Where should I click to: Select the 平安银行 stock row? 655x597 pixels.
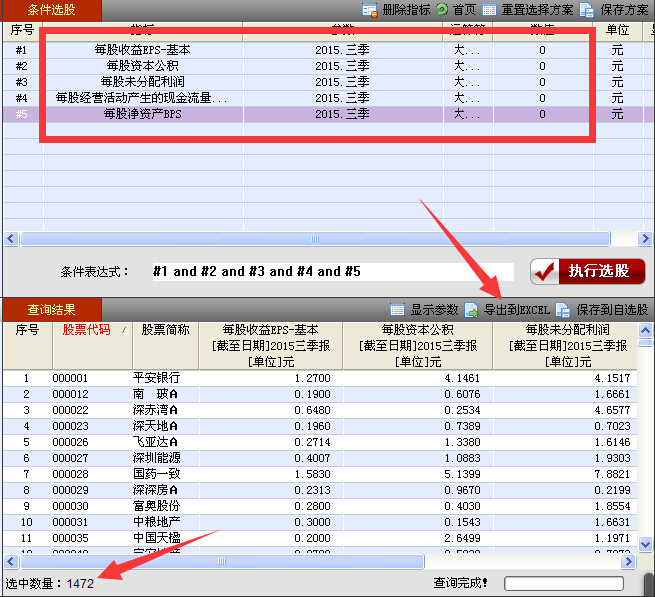[155, 378]
